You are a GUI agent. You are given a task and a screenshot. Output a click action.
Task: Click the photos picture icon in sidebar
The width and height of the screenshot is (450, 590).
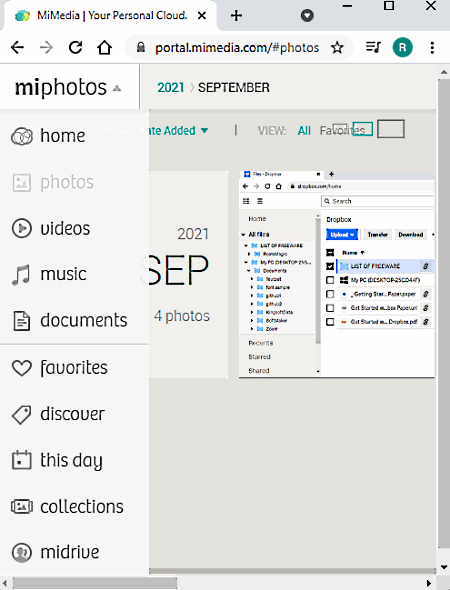(x=21, y=183)
